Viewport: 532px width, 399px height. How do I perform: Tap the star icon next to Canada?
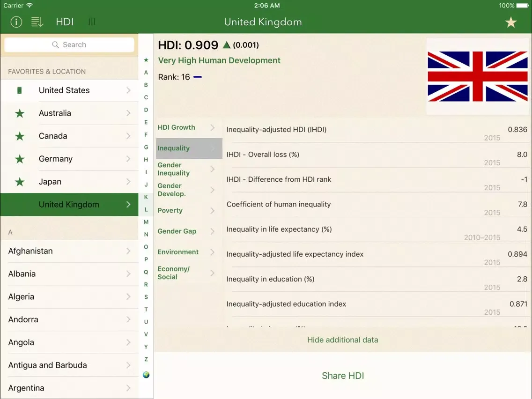[x=20, y=136]
